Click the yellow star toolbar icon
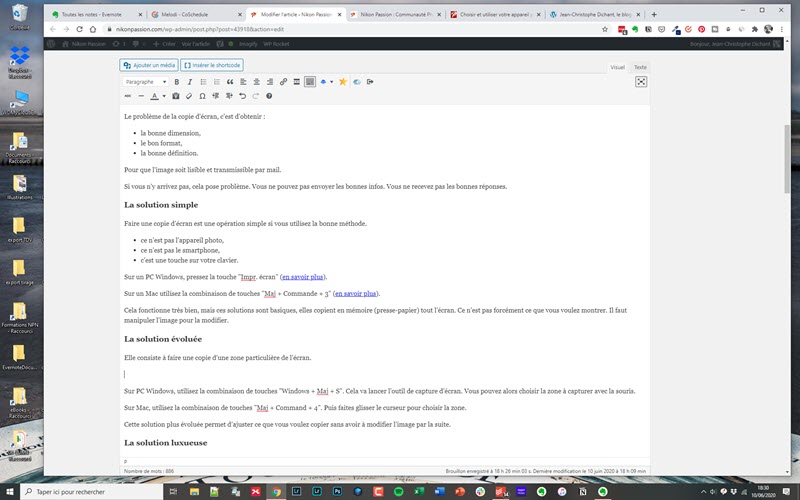This screenshot has width=800, height=500. point(343,82)
